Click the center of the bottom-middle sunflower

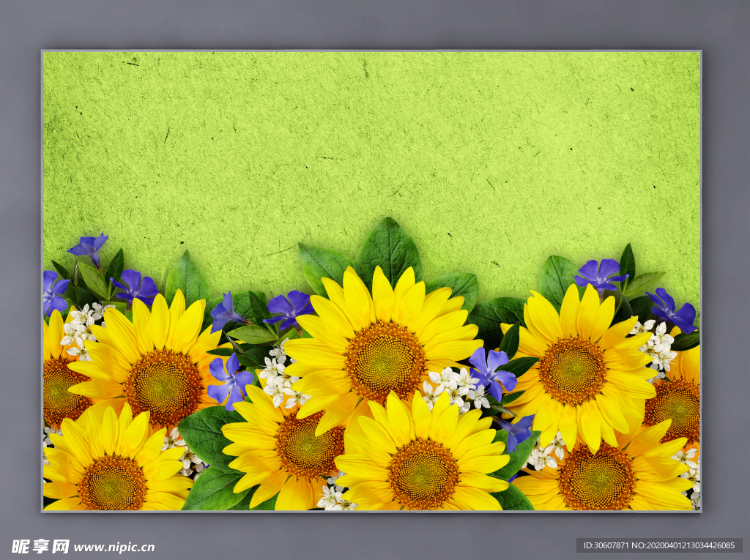coord(423,473)
